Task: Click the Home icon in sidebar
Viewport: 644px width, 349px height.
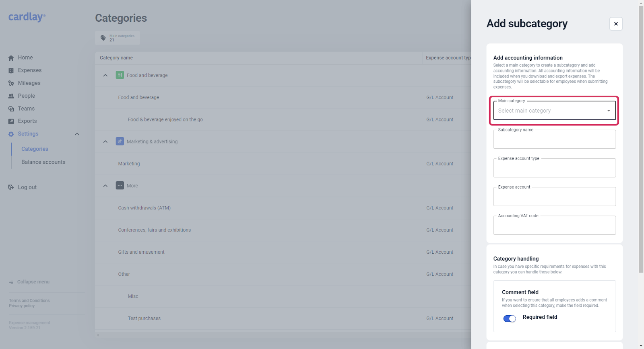Action: (11, 58)
